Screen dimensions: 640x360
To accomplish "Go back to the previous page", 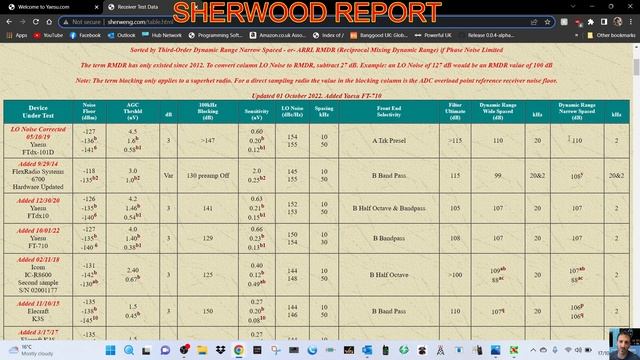I will (x=9, y=22).
